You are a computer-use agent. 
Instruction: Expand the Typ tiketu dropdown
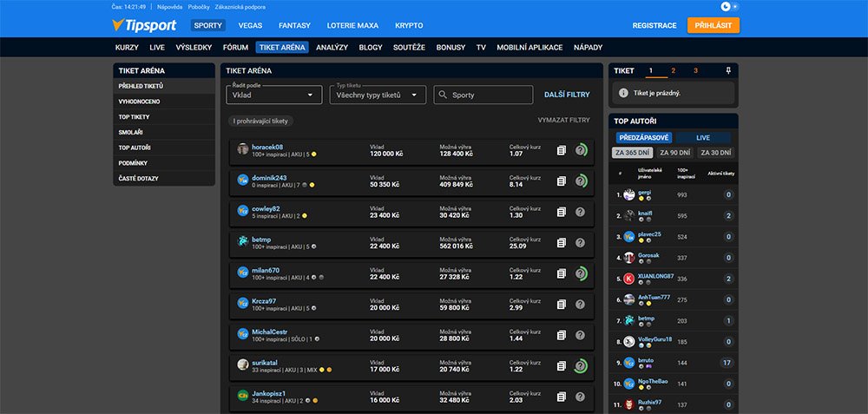coord(378,95)
